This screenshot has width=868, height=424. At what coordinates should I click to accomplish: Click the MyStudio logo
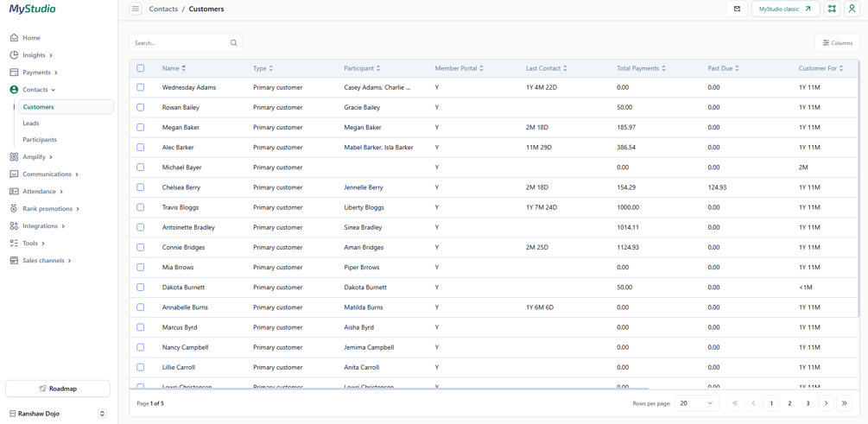click(x=32, y=9)
